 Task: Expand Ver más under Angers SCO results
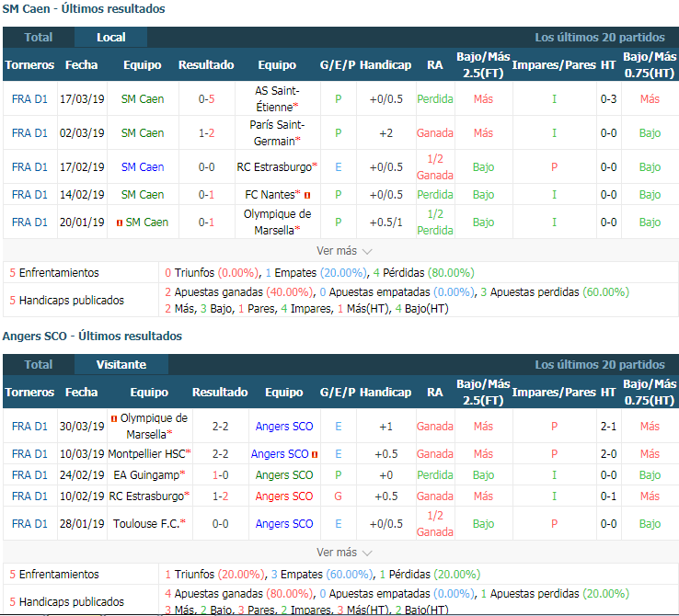[344, 553]
